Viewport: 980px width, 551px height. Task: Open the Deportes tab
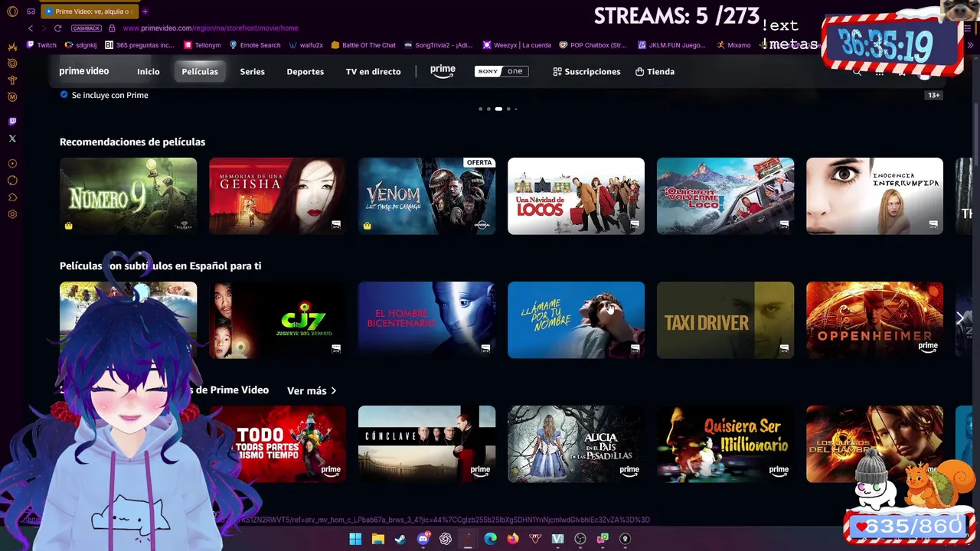pyautogui.click(x=305, y=71)
